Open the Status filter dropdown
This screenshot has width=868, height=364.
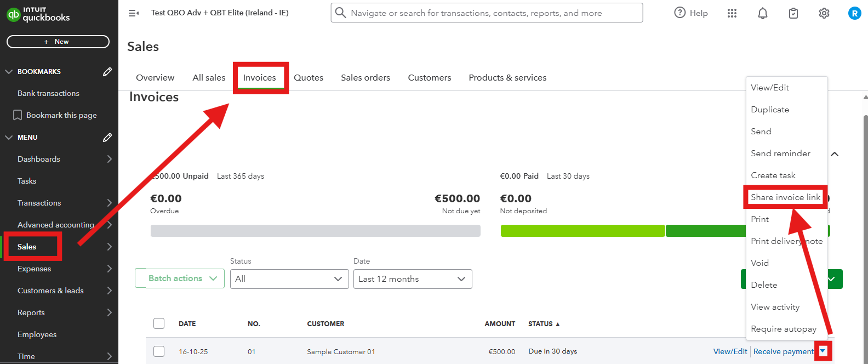tap(289, 279)
